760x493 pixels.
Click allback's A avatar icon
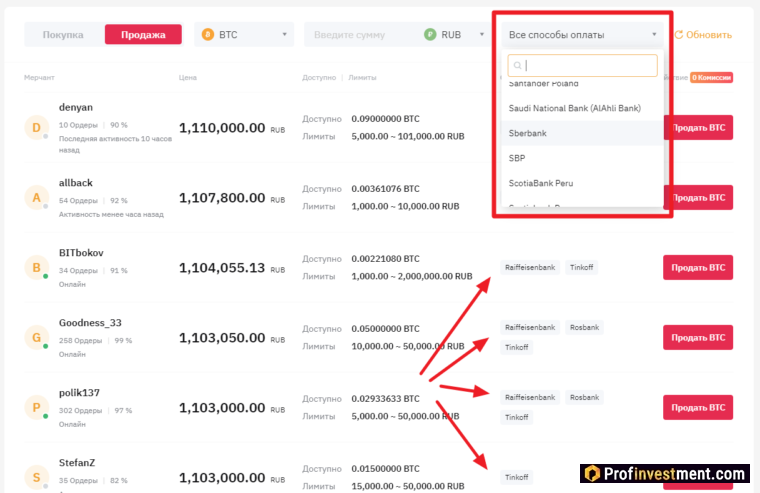click(36, 198)
